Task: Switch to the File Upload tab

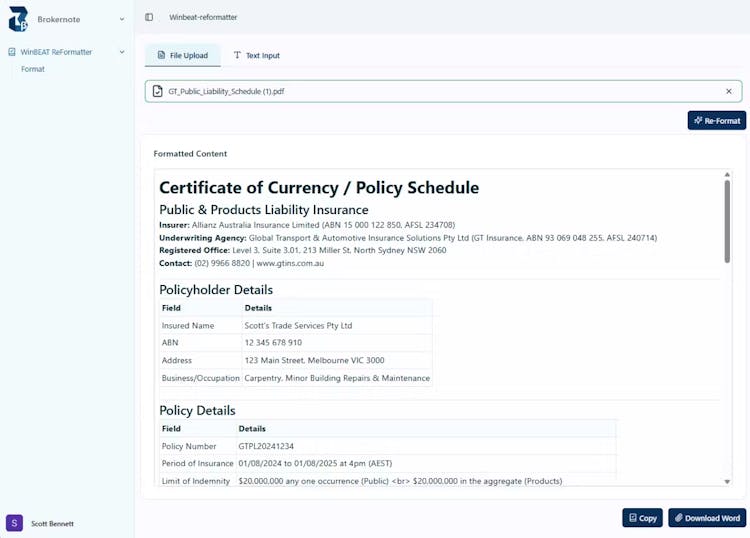Action: [182, 55]
